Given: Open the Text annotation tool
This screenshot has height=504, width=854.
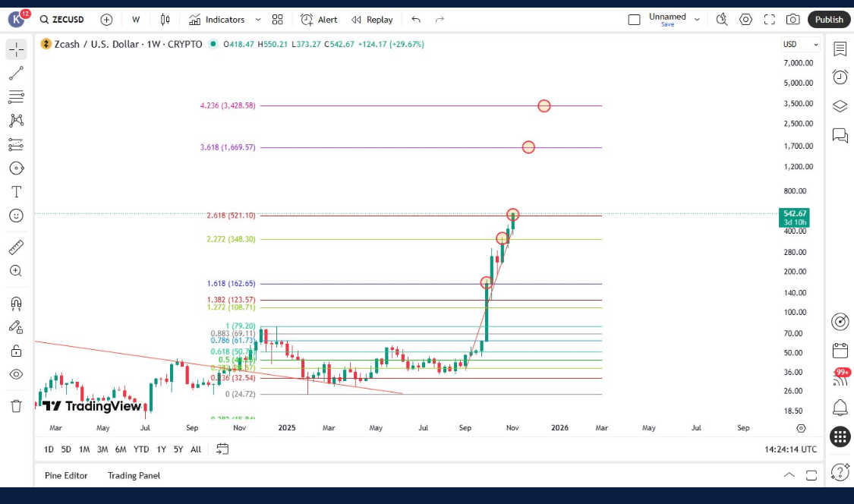Looking at the screenshot, I should (x=16, y=192).
